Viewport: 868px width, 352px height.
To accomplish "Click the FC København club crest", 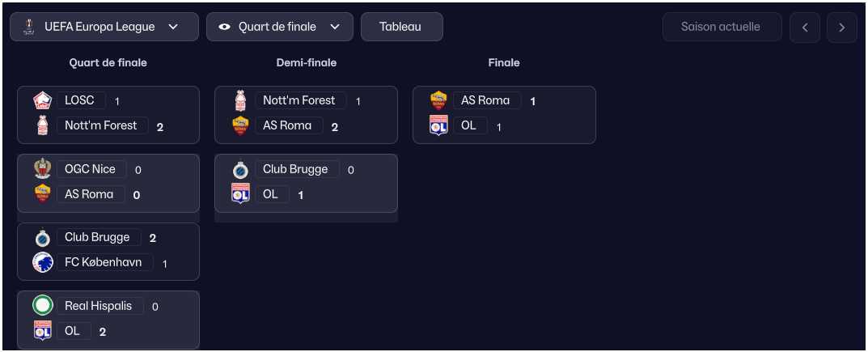I will coord(42,262).
